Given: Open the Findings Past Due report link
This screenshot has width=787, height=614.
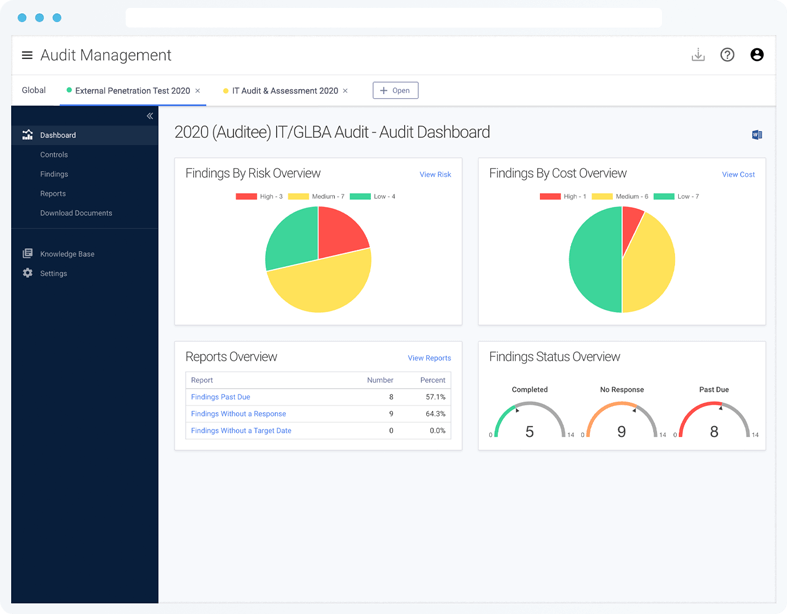Looking at the screenshot, I should tap(220, 397).
